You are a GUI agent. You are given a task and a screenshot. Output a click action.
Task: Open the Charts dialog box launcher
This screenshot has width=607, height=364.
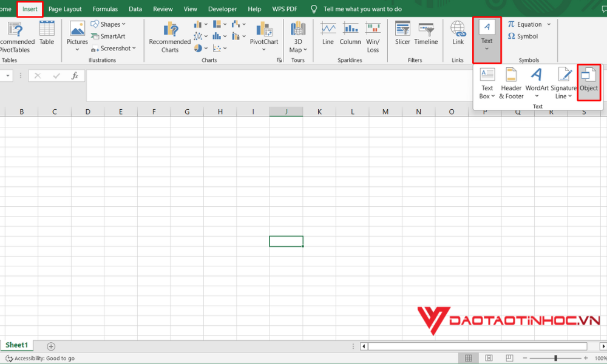point(280,60)
